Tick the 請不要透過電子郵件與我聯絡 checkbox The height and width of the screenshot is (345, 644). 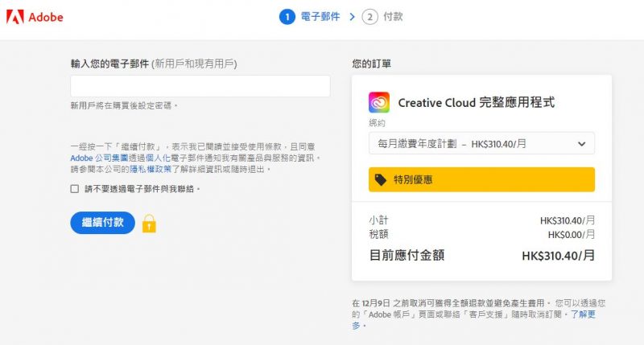click(74, 189)
